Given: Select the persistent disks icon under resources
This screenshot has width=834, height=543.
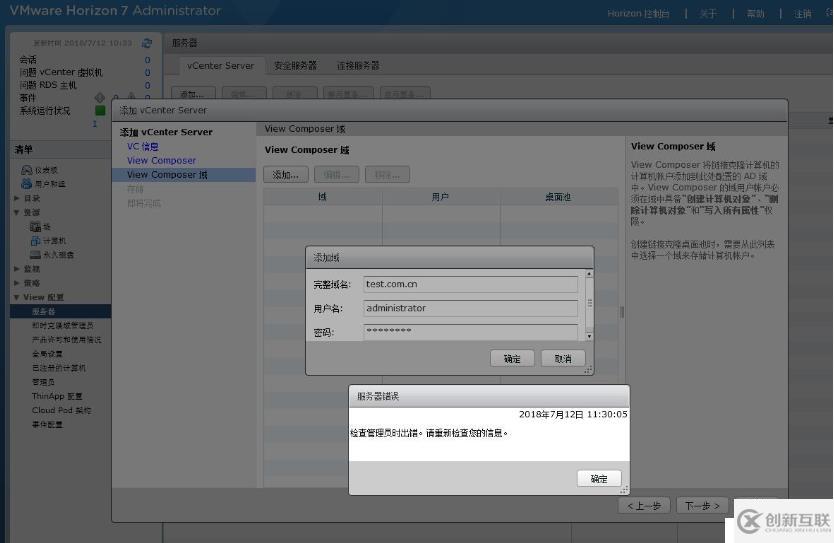Looking at the screenshot, I should (36, 255).
